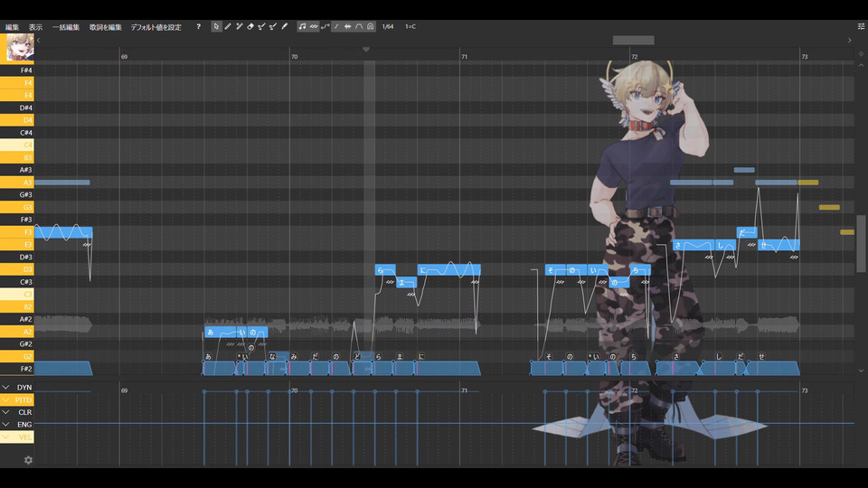The width and height of the screenshot is (868, 488).
Task: Select the ENG parameter label
Action: [24, 425]
